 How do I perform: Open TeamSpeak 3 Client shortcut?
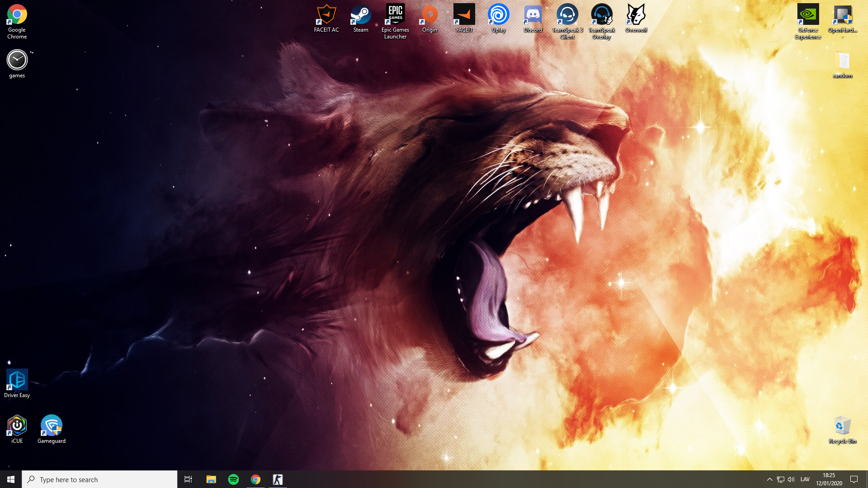coord(567,21)
